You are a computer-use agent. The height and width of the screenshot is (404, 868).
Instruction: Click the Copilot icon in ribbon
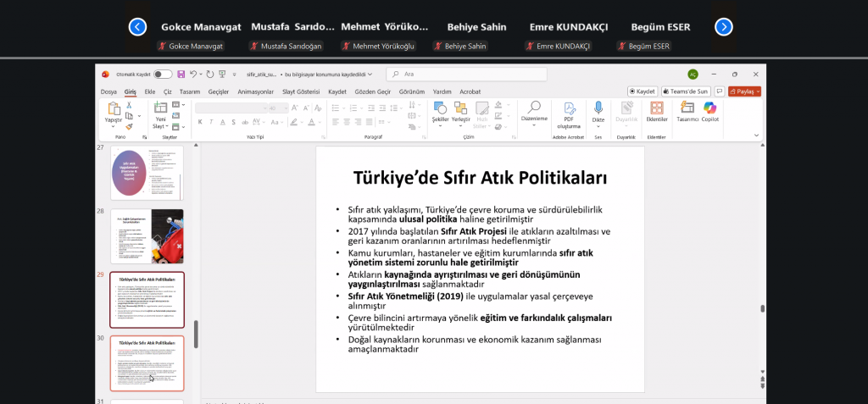click(x=709, y=109)
